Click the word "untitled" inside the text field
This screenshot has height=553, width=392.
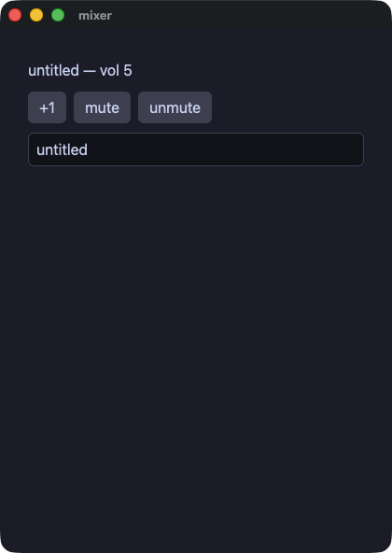62,149
